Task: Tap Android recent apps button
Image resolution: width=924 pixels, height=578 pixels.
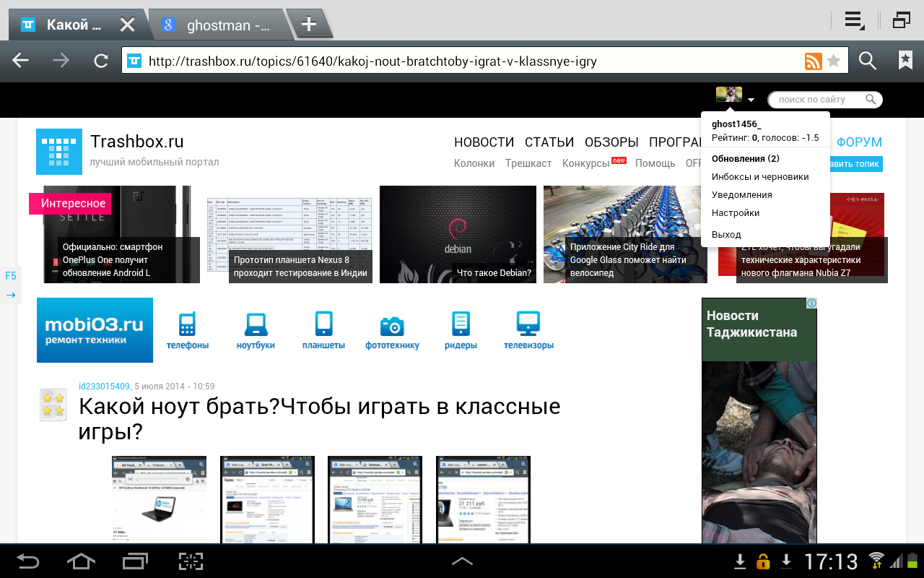Action: tap(135, 561)
